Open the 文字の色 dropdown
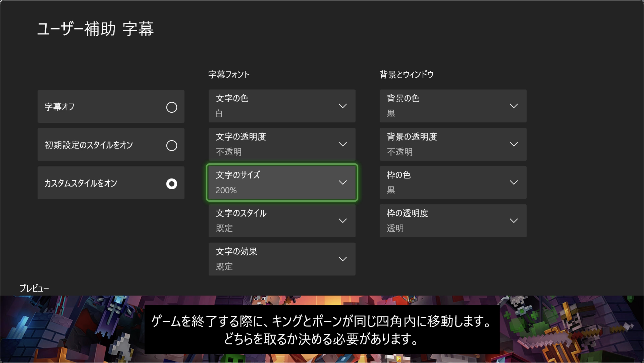Screen dimensions: 644x363 click(282, 106)
